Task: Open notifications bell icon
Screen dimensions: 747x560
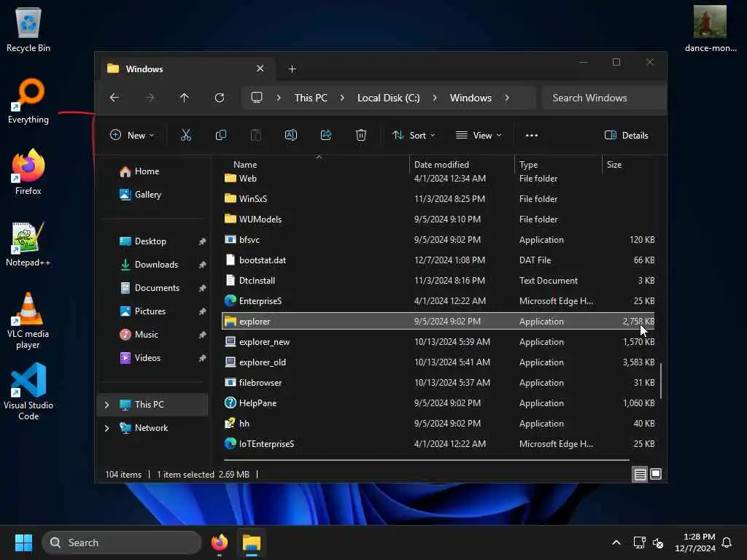Action: (x=727, y=542)
